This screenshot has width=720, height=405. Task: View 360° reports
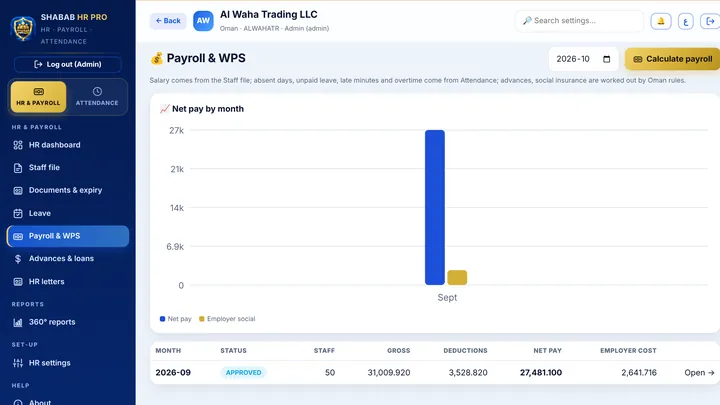[x=68, y=322]
